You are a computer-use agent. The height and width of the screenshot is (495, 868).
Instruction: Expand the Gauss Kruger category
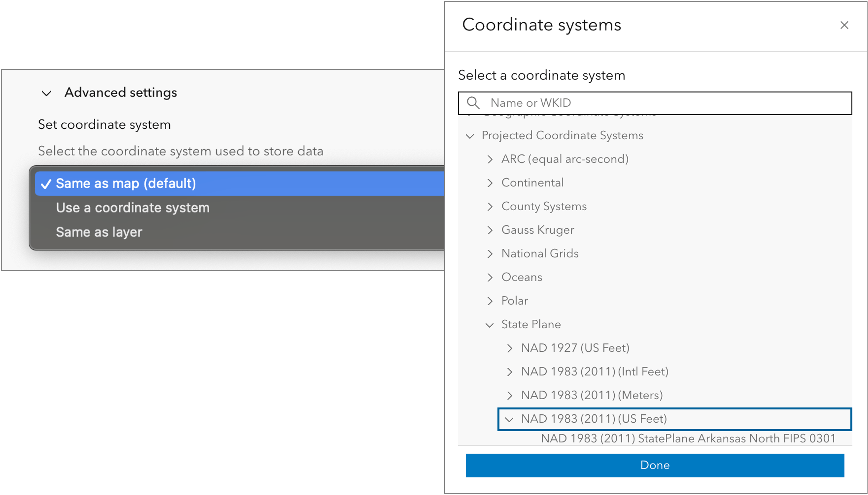(x=490, y=230)
